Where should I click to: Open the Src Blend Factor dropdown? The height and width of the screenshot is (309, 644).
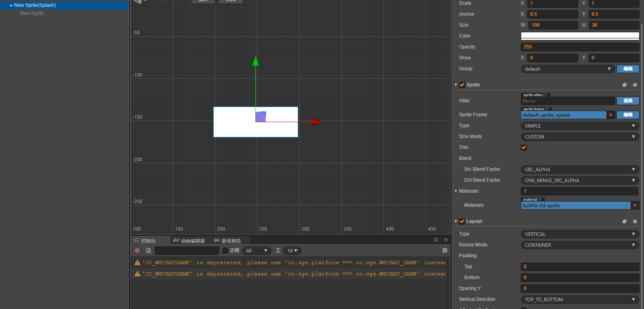(580, 170)
